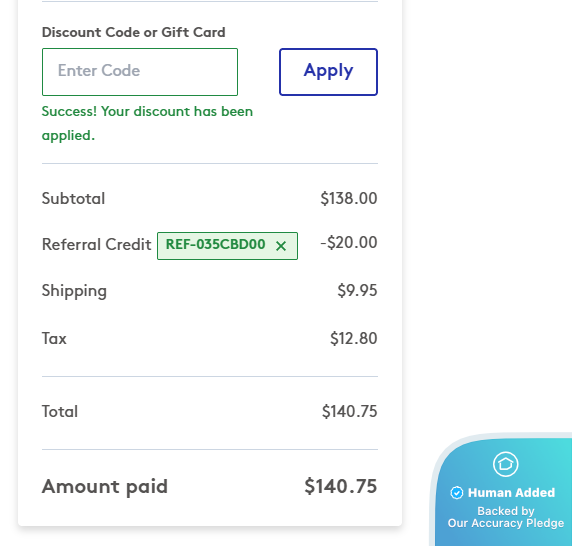Image resolution: width=572 pixels, height=546 pixels.
Task: Select the $12.80 tax amount
Action: (x=353, y=338)
